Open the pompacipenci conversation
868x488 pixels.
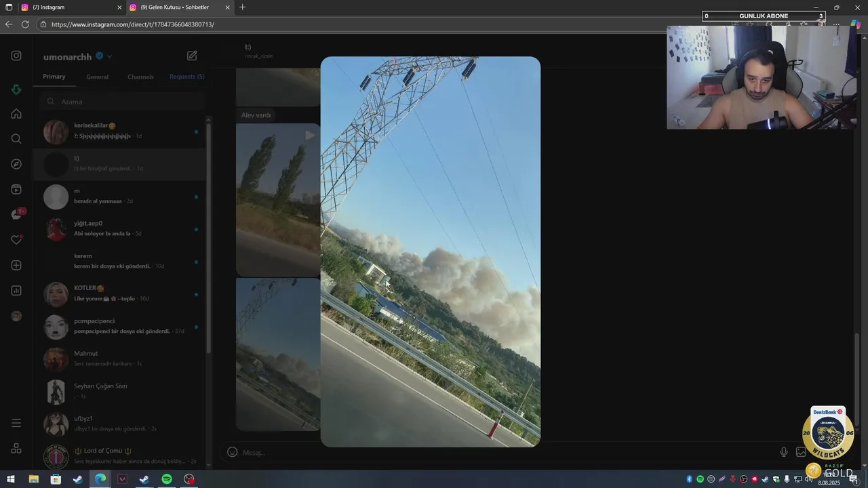tap(121, 327)
